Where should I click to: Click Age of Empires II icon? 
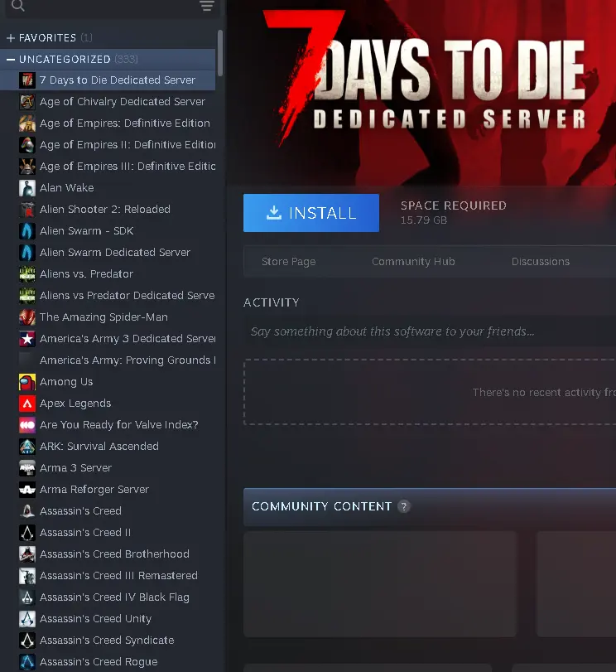pos(27,145)
